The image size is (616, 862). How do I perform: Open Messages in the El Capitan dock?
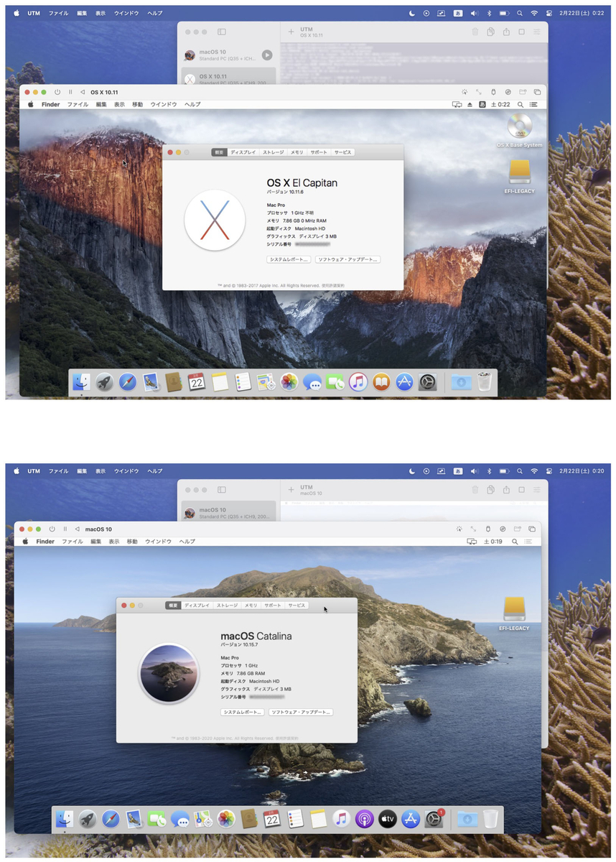(x=312, y=382)
